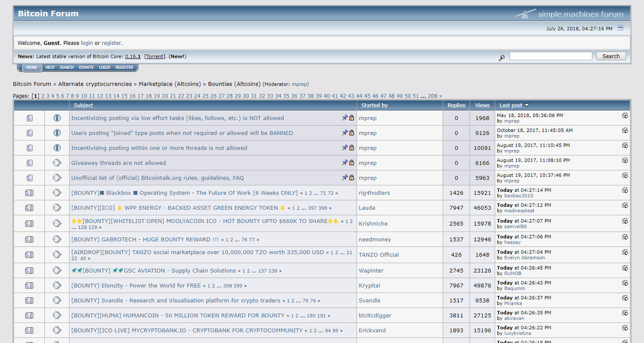The width and height of the screenshot is (644, 343).
Task: Sort topics by Views column header
Action: point(482,105)
